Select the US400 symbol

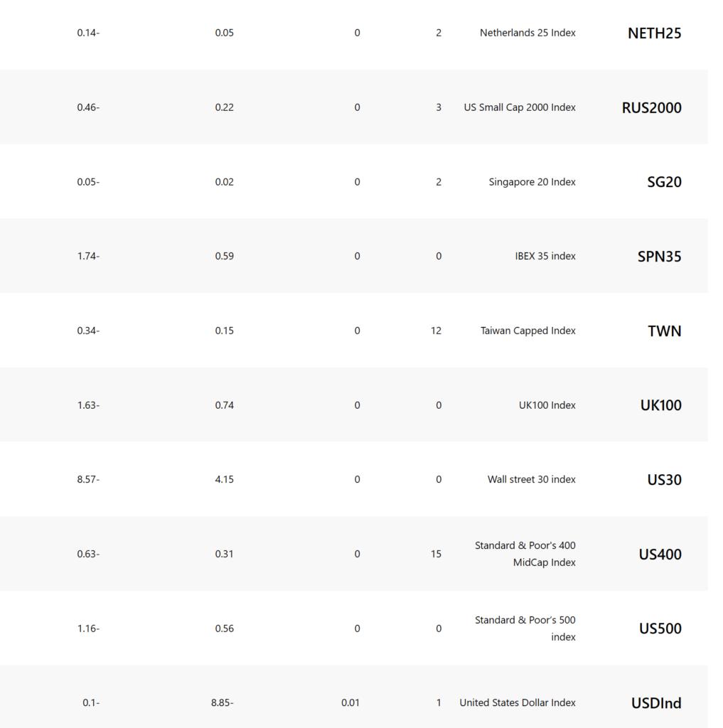660,555
